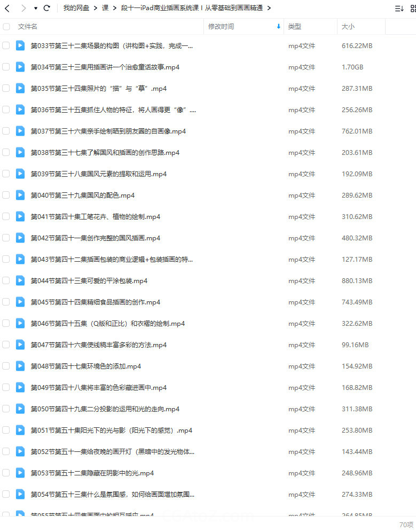The width and height of the screenshot is (416, 532).
Task: Click the play icon for 第045节 file
Action: (x=20, y=302)
